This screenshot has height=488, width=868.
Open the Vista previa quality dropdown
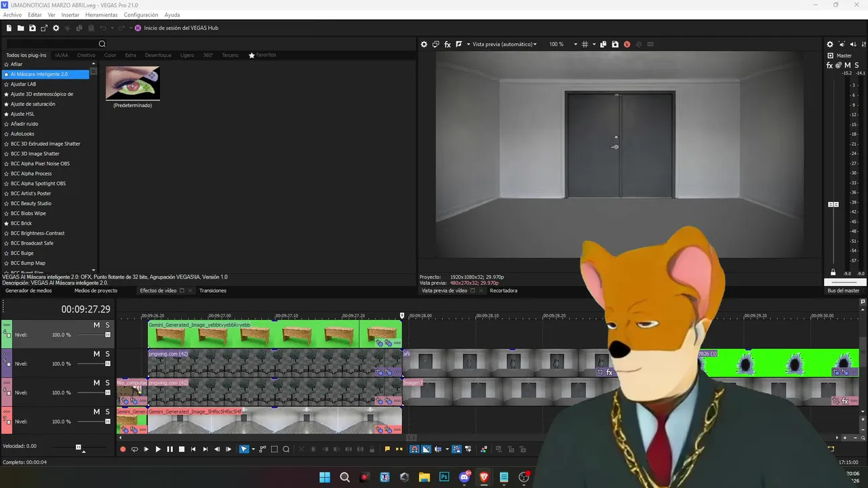tap(505, 44)
